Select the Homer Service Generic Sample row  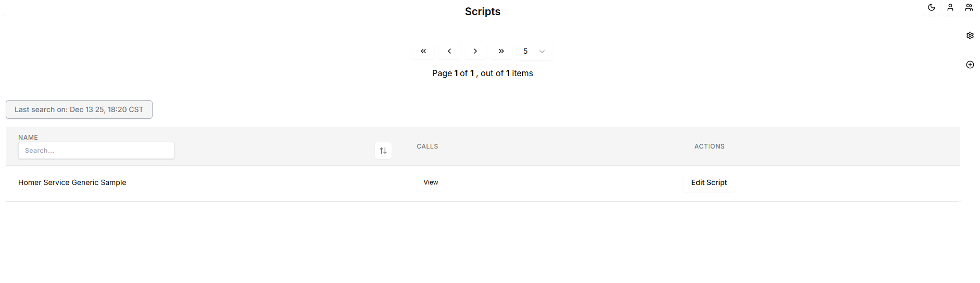point(72,182)
